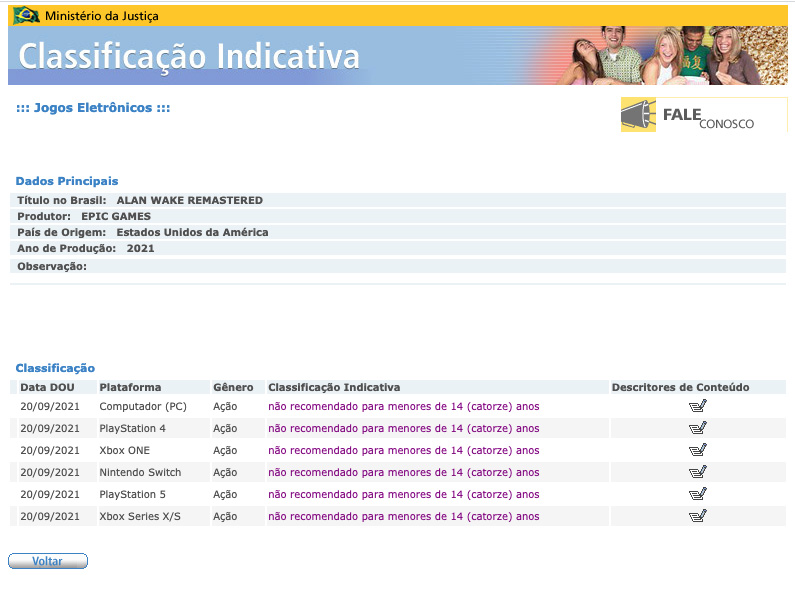Open content descriptors for Nintendo Switch row
Screen dimensions: 795x599
tap(698, 472)
